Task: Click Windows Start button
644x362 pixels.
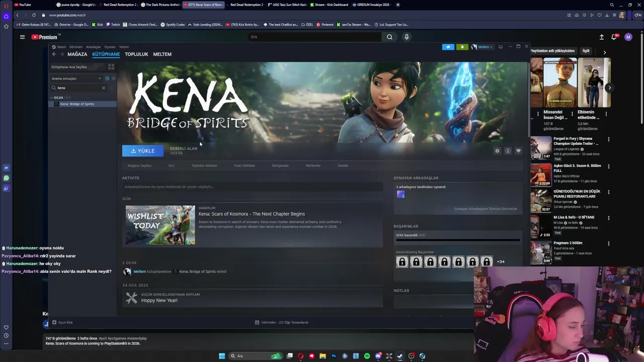Action: 222,356
